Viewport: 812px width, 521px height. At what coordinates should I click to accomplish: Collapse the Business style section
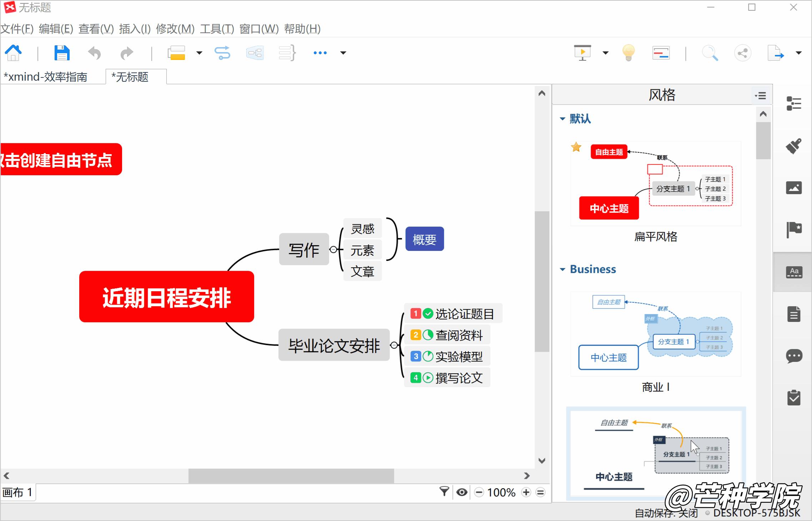(563, 269)
